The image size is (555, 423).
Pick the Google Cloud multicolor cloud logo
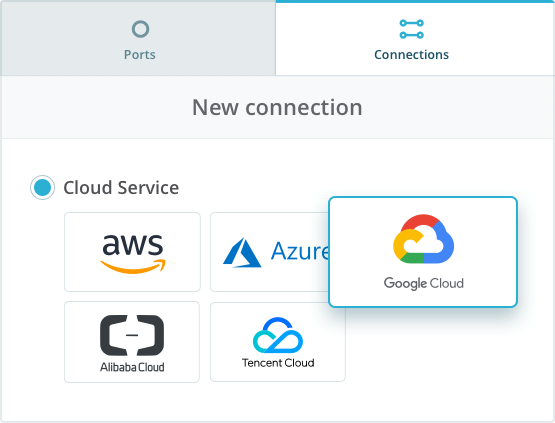pyautogui.click(x=423, y=239)
